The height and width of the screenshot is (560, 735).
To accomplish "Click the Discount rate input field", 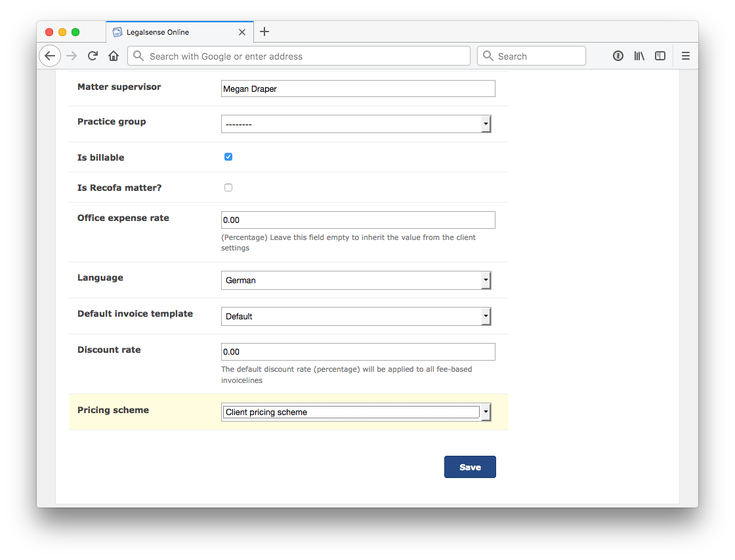I will point(358,351).
